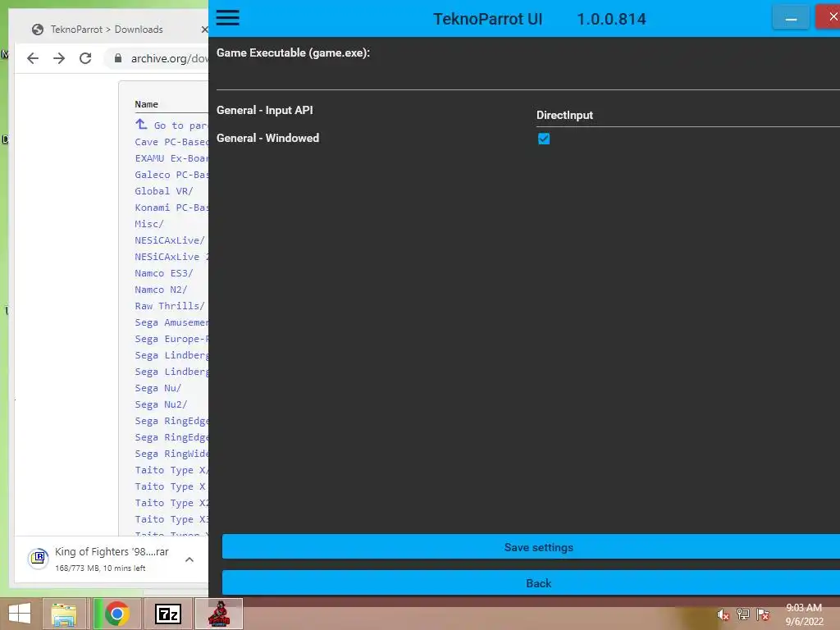Open the TeknoParrot hamburger menu
The image size is (840, 630).
(x=228, y=18)
